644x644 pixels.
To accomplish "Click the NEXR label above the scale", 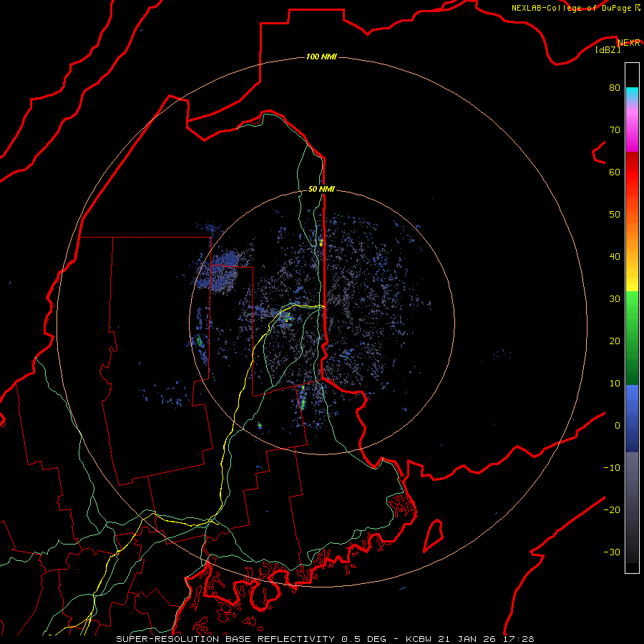I will click(x=629, y=43).
